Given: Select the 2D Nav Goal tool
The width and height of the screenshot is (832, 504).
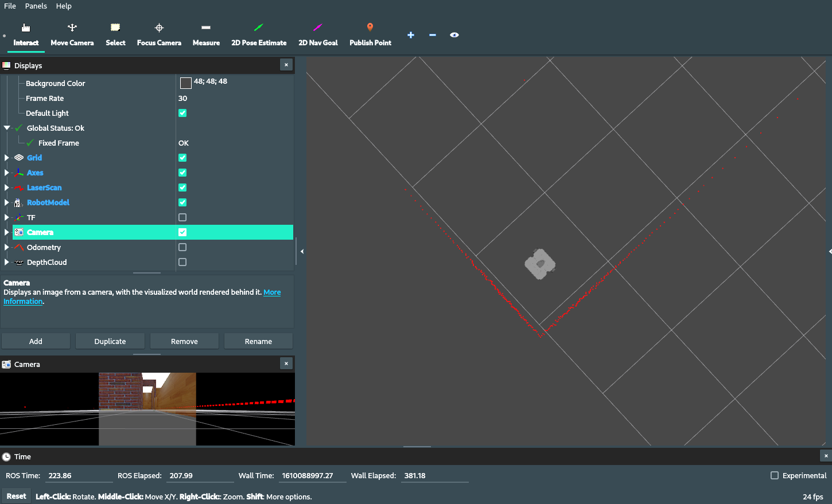Looking at the screenshot, I should pos(318,35).
